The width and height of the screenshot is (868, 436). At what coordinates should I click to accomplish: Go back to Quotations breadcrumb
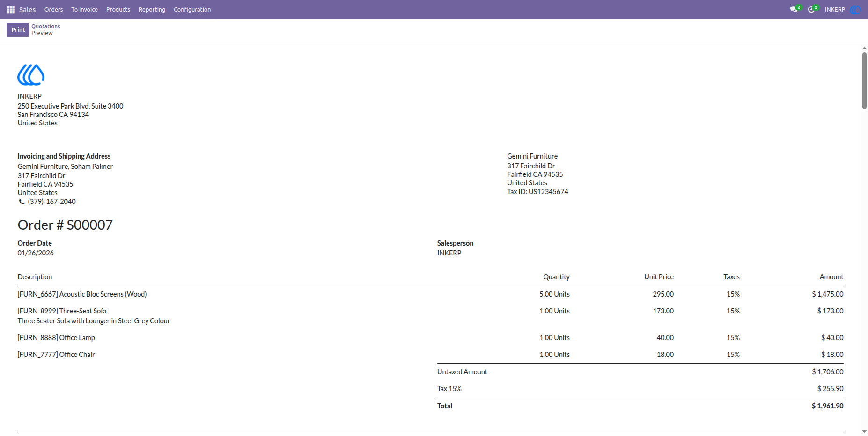[x=46, y=26]
